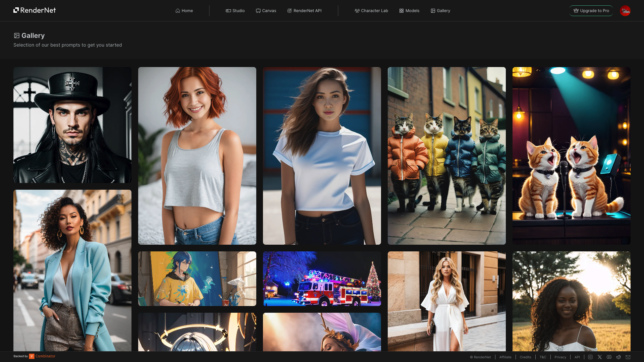Viewport: 644px width, 362px height.
Task: Open the Affiliate footer link
Action: pos(505,357)
